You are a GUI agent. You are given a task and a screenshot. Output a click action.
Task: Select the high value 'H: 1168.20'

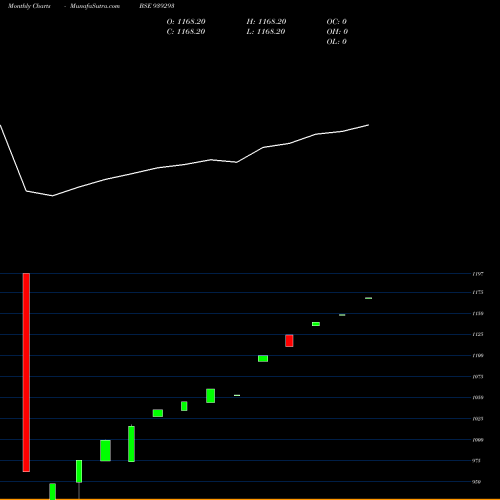coord(266,22)
